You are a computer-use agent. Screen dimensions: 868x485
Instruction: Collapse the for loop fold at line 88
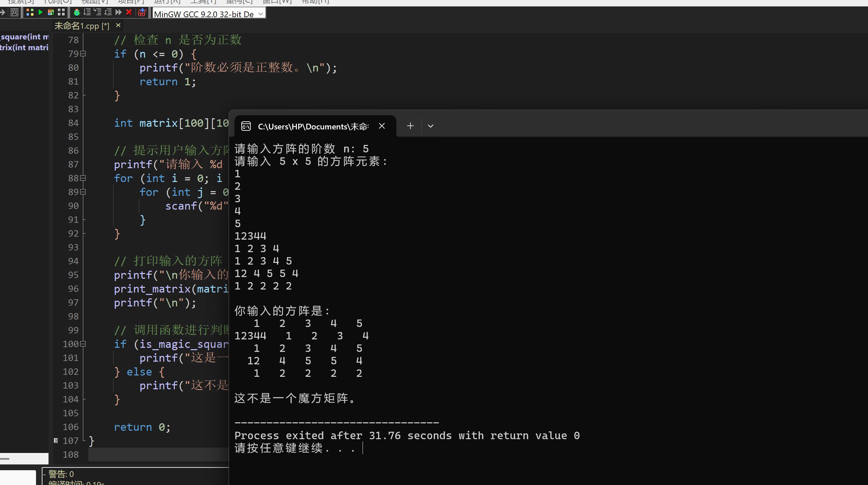click(83, 178)
